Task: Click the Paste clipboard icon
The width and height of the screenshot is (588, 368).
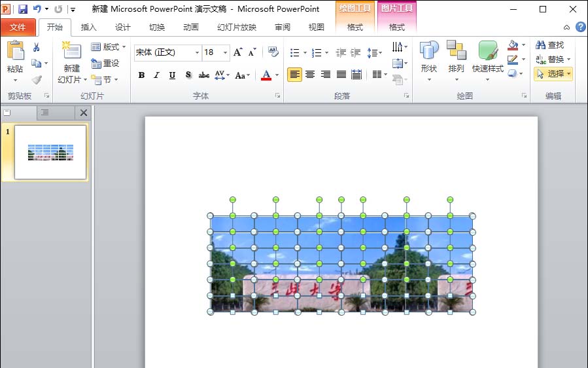Action: (16, 50)
